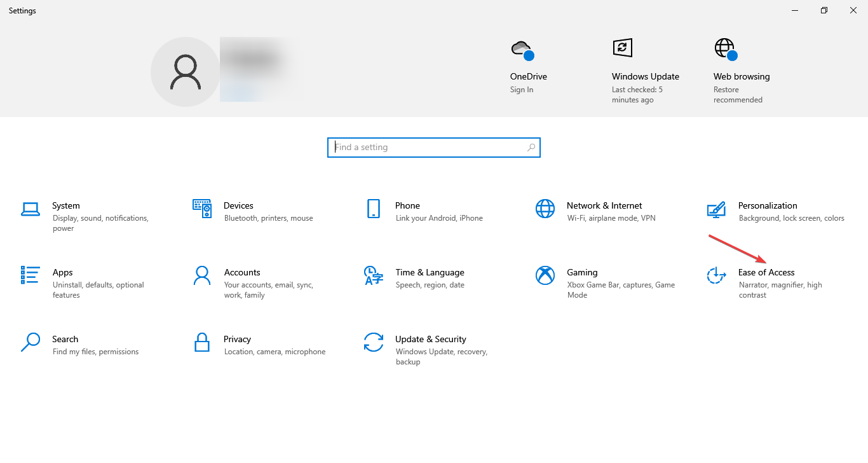Click the Accounts person icon
The width and height of the screenshot is (868, 463).
tap(202, 275)
